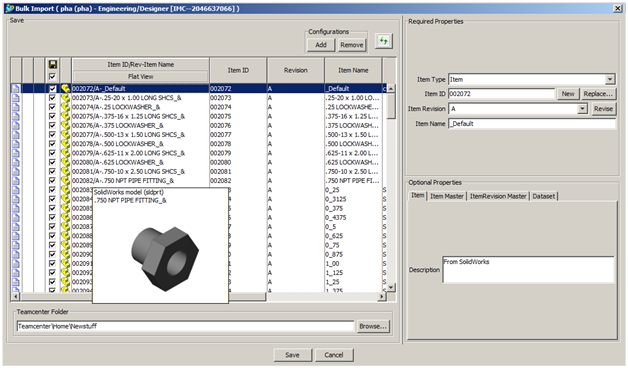The width and height of the screenshot is (628, 368).
Task: Click the Browse... folder button
Action: [x=372, y=326]
